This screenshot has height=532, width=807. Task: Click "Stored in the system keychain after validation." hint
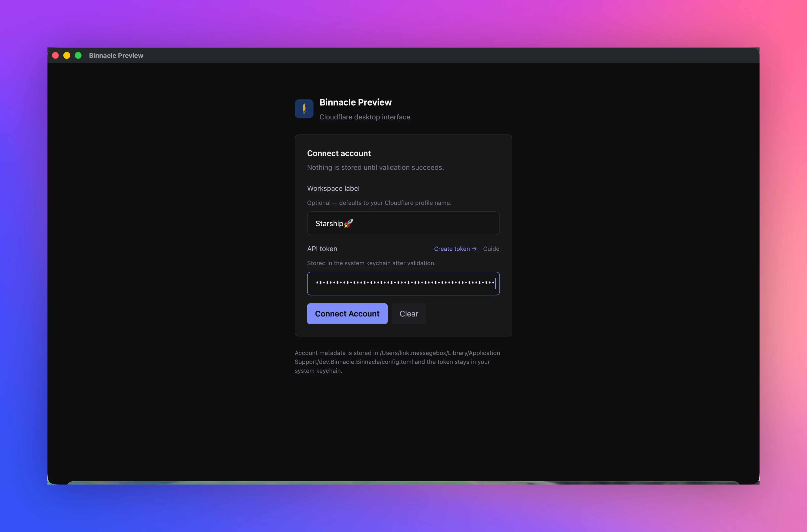click(371, 263)
